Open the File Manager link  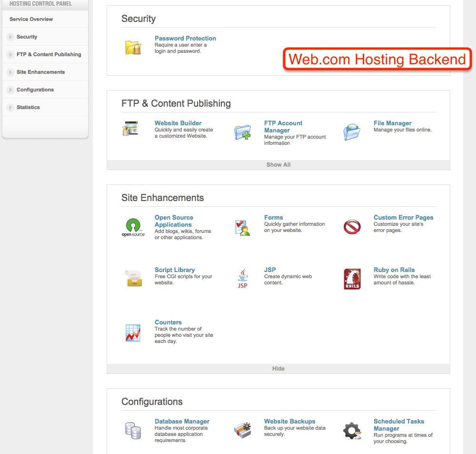(393, 123)
